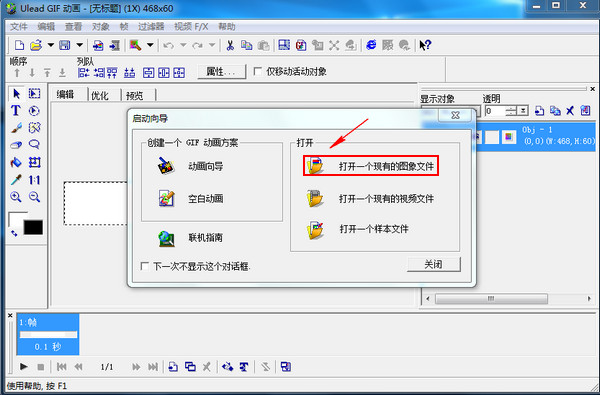Screen dimensions: 600x395
Task: Play the animation
Action: [23, 367]
